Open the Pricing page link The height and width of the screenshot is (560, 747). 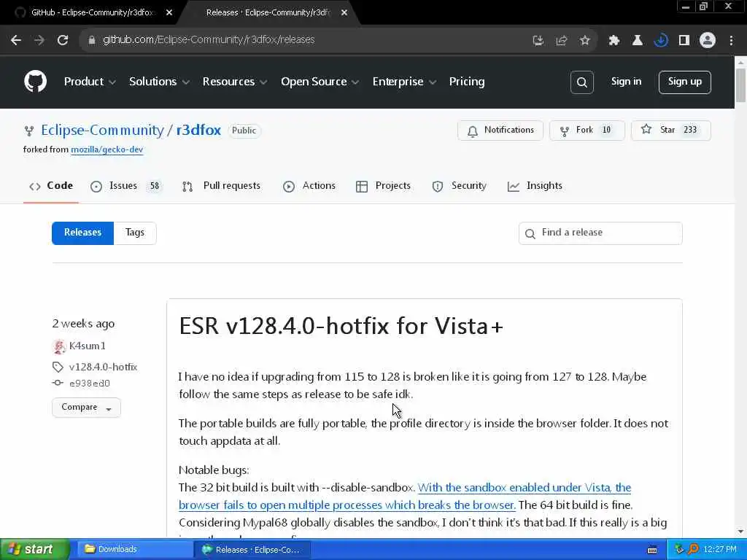466,82
